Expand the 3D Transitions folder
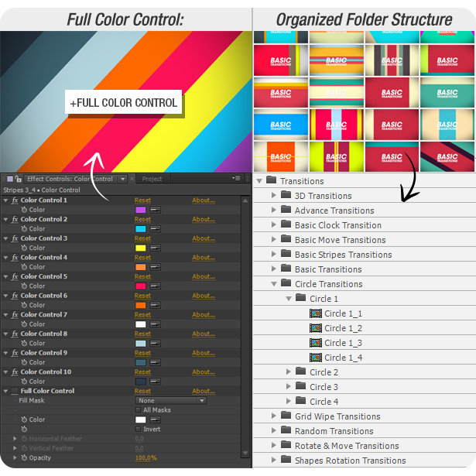This screenshot has width=476, height=476. (x=274, y=196)
